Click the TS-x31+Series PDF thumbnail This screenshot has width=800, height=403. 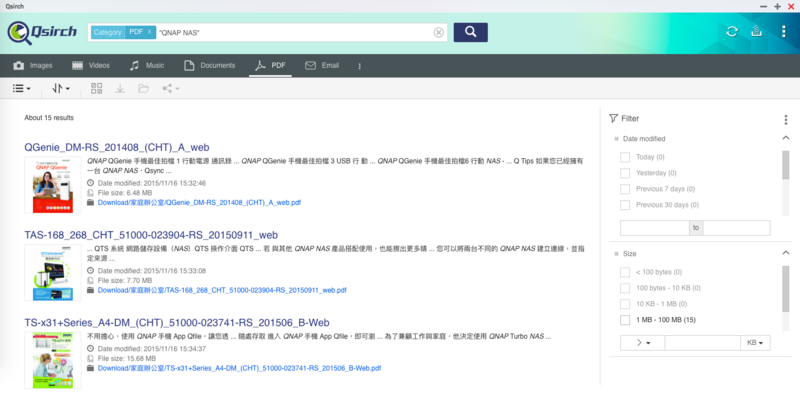click(53, 360)
